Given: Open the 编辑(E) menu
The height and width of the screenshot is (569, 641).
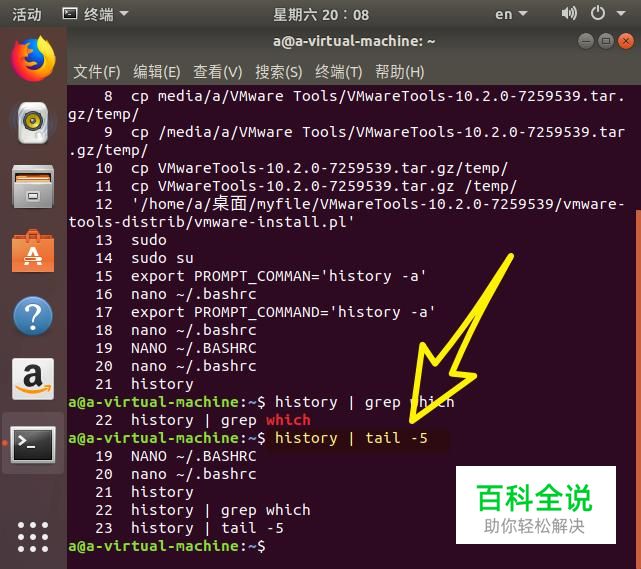Looking at the screenshot, I should 157,72.
